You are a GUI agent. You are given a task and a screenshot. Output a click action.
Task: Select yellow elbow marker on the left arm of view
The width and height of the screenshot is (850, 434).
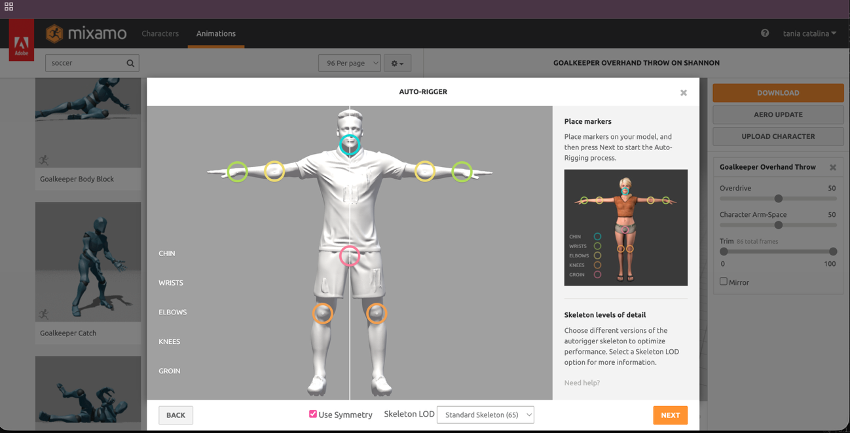point(274,171)
